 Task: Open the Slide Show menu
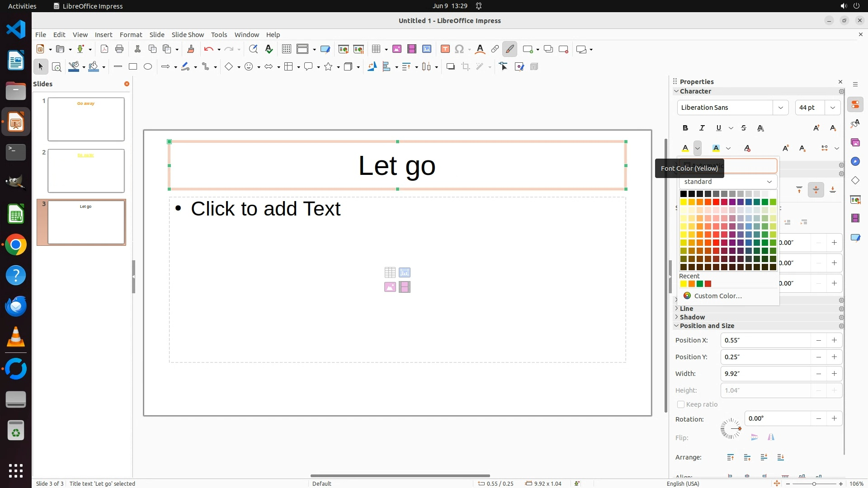(x=188, y=35)
